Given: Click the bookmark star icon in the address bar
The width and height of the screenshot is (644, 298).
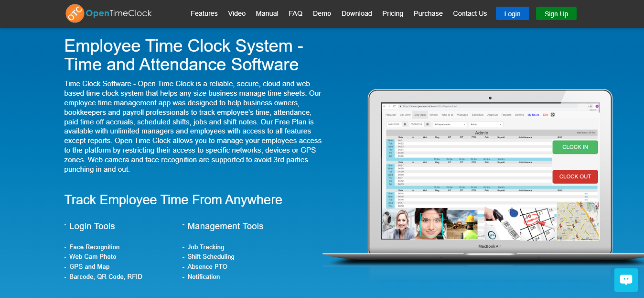Looking at the screenshot, I should click(x=591, y=106).
